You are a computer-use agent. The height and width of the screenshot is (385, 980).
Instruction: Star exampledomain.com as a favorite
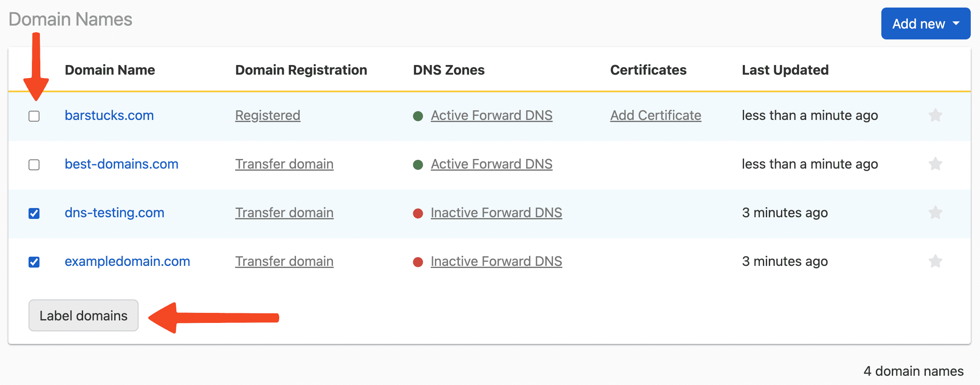point(935,261)
